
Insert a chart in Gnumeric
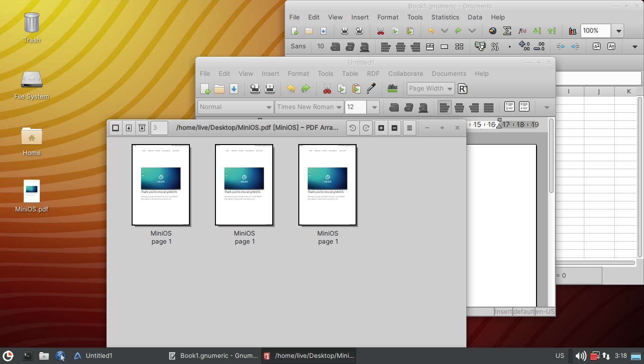[x=572, y=31]
